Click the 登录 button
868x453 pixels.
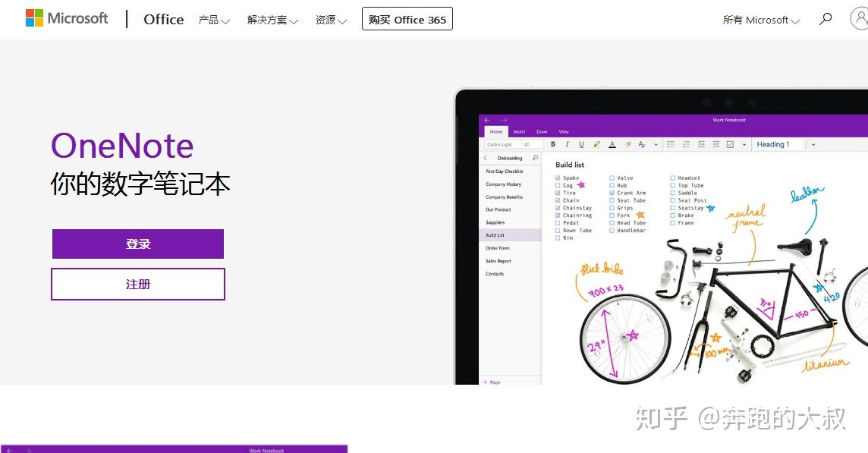(137, 244)
